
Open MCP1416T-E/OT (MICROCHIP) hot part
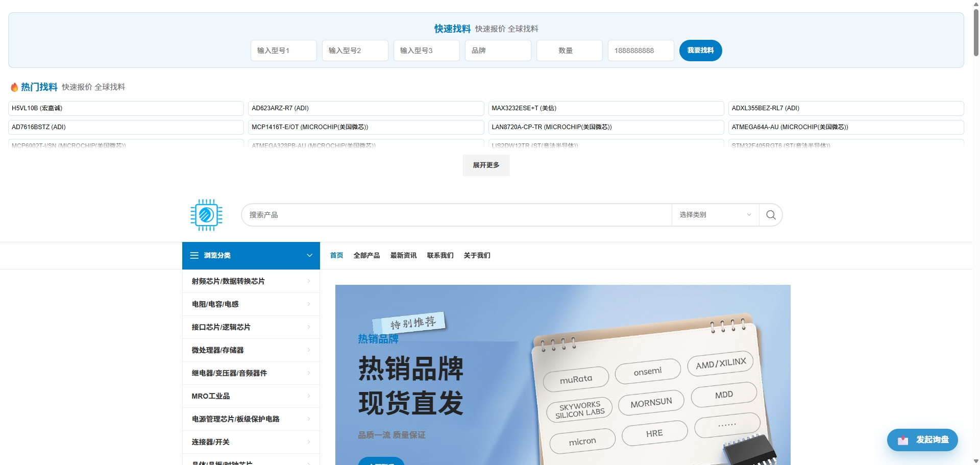pos(366,127)
